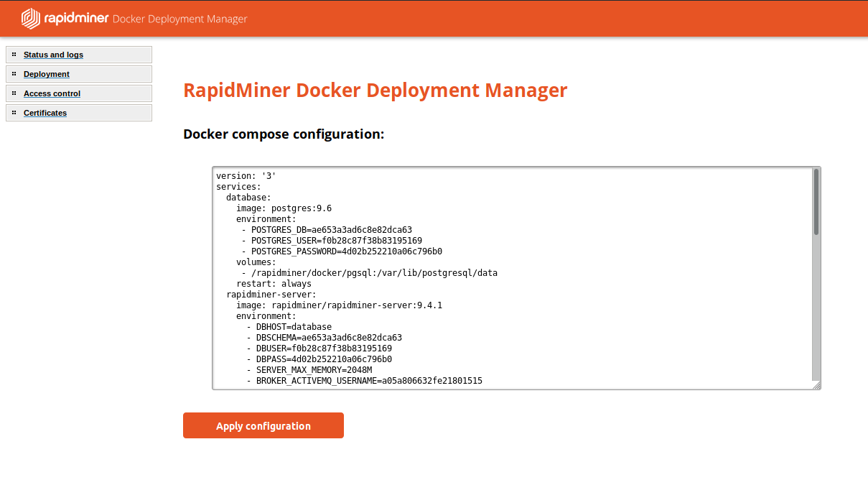Click bullet icon beside Access control
Screen dimensions: 868x480
click(14, 93)
